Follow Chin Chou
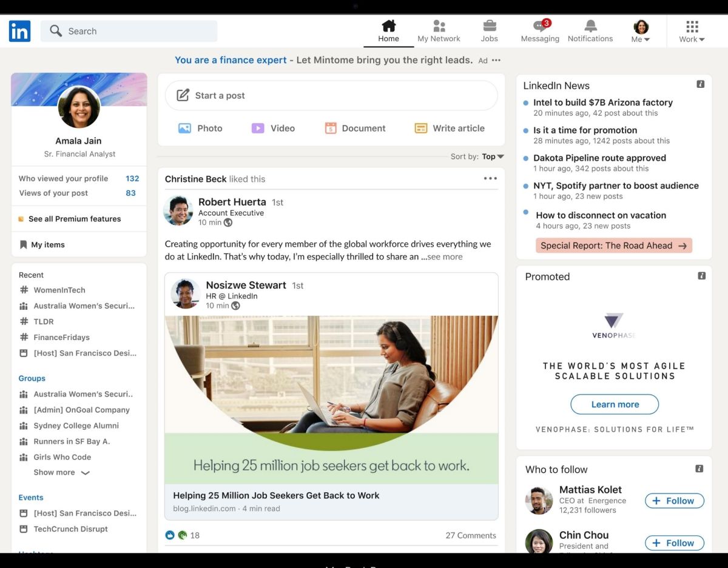Screen dimensions: 728x568 click(x=675, y=543)
